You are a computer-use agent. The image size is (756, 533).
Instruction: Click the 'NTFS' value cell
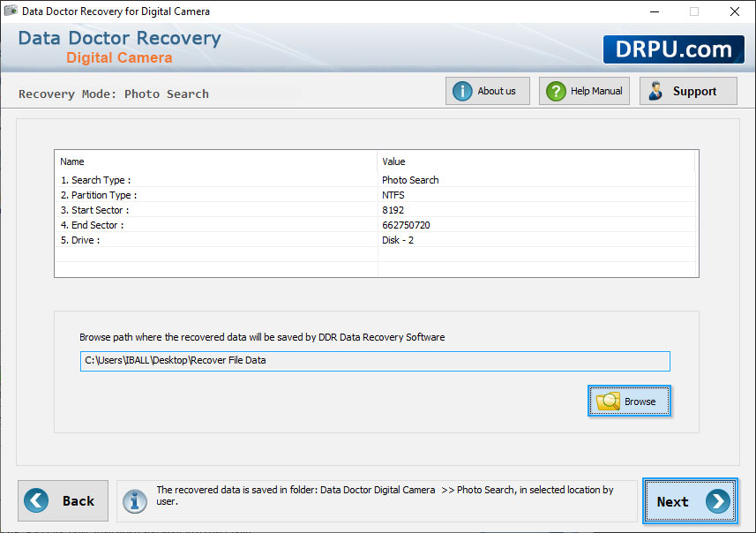coord(393,195)
